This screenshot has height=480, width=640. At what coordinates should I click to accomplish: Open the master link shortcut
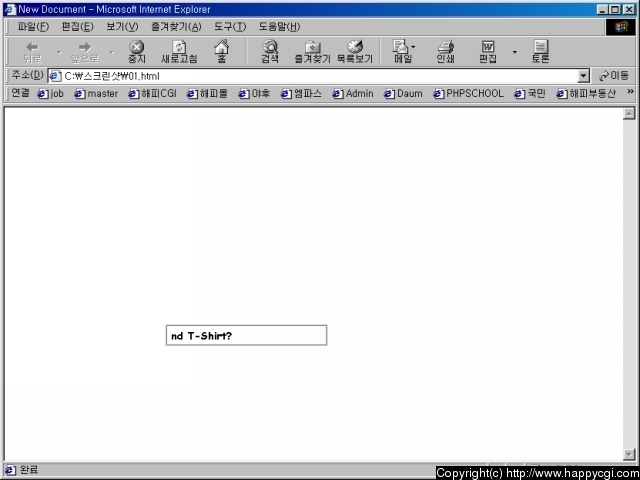96,94
